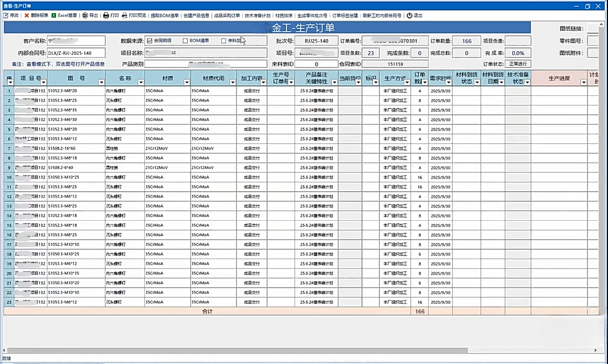Click the 修改 edit icon in toolbar

point(6,16)
